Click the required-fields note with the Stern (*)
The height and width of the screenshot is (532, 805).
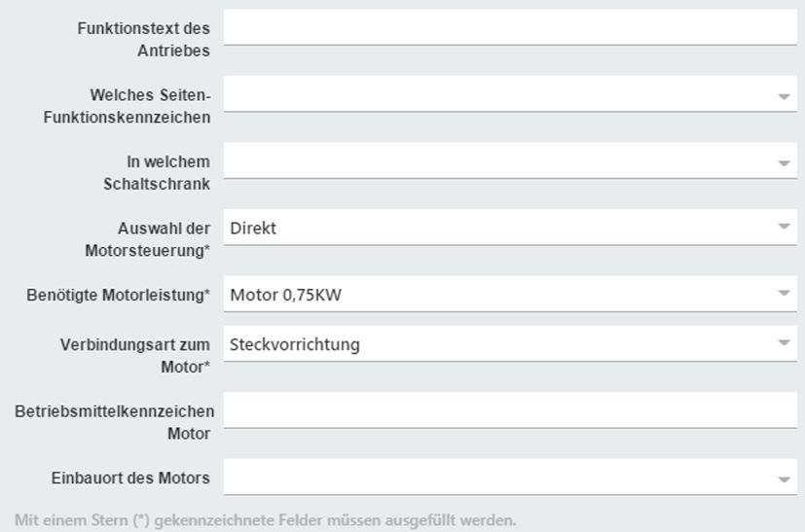[265, 519]
